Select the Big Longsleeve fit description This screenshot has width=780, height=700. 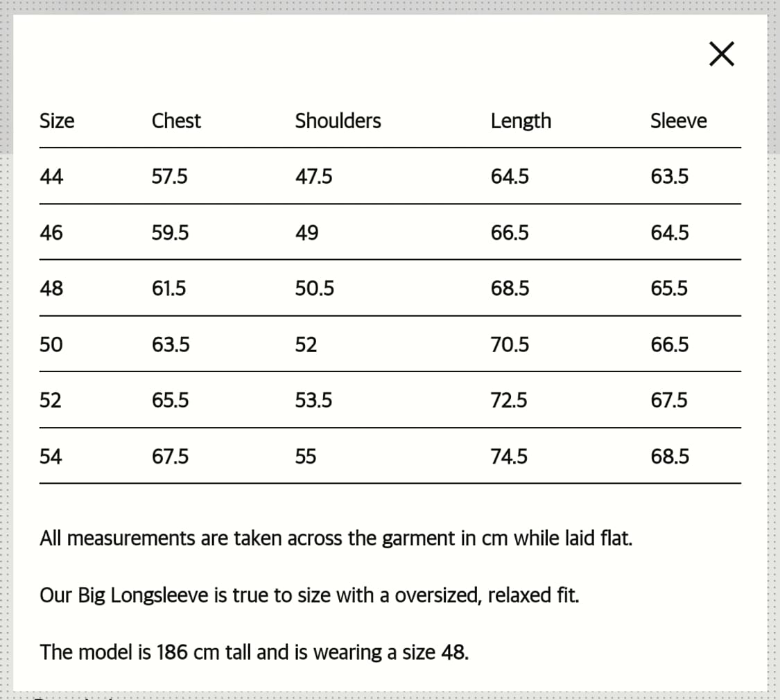[309, 595]
